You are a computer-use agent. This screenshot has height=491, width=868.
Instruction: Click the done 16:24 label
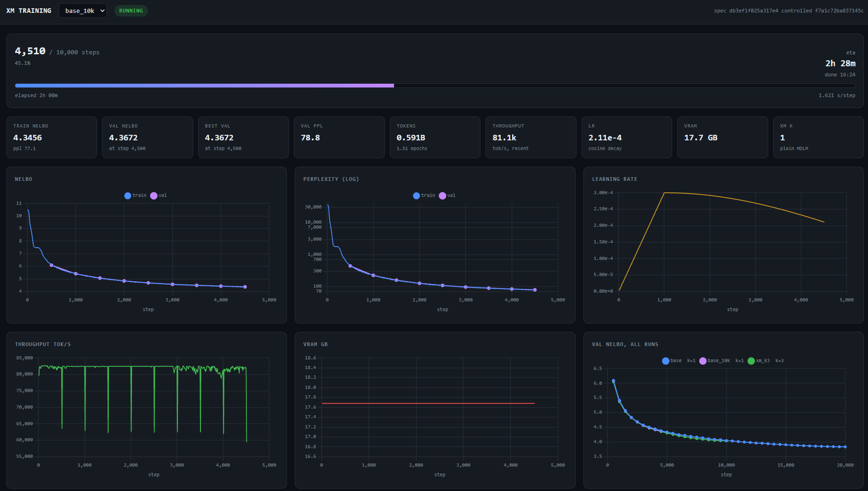pos(840,75)
